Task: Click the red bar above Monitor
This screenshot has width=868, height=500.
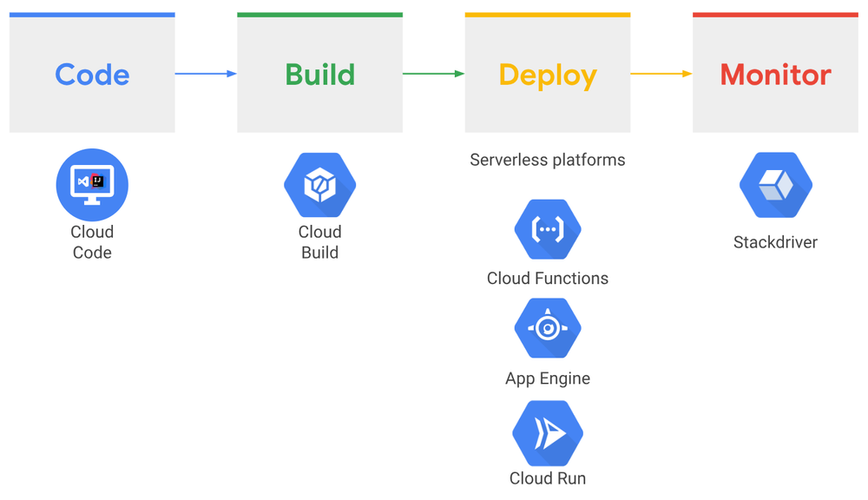Action: (775, 13)
